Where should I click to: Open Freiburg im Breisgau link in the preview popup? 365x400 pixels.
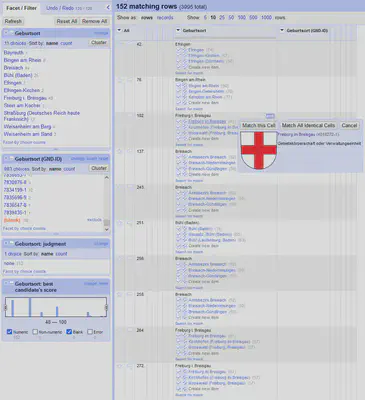[296, 134]
